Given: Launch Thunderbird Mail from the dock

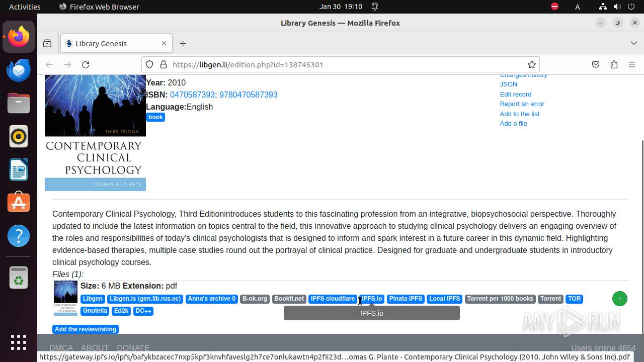Looking at the screenshot, I should (19, 70).
